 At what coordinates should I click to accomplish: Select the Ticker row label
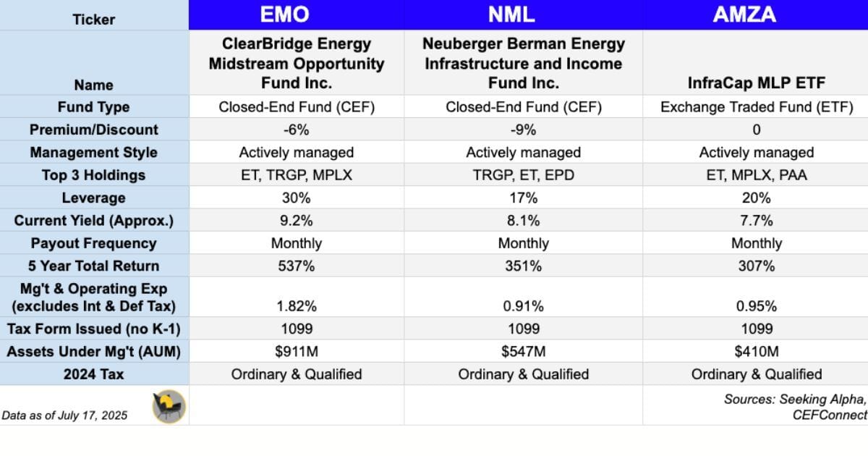click(94, 20)
